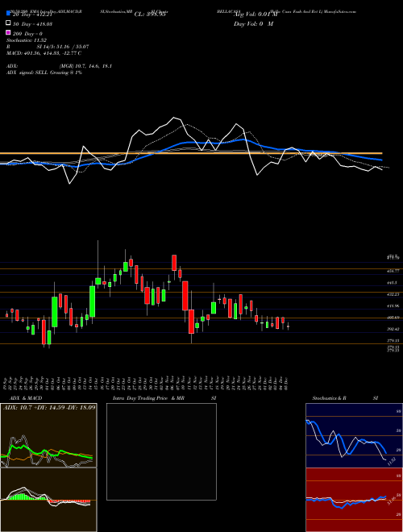This screenshot has height=532, width=403.
Task: Click the 'Stochastics & R' panel title
Action: click(329, 398)
